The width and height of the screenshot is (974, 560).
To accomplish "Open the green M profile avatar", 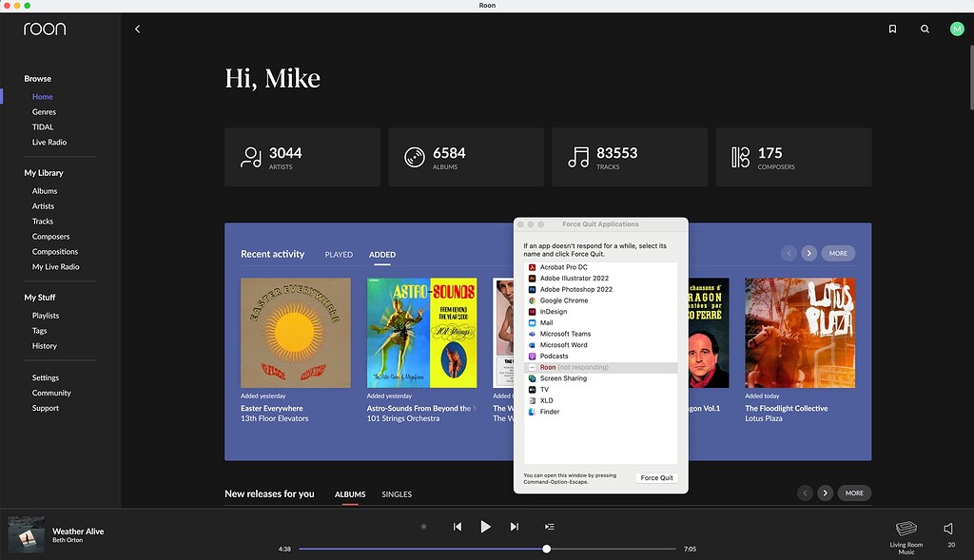I will [957, 29].
